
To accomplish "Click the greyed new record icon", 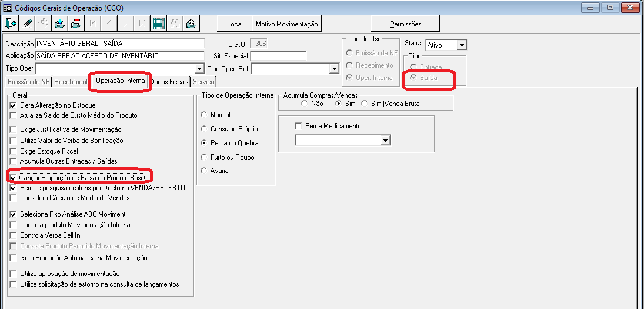I will click(43, 24).
